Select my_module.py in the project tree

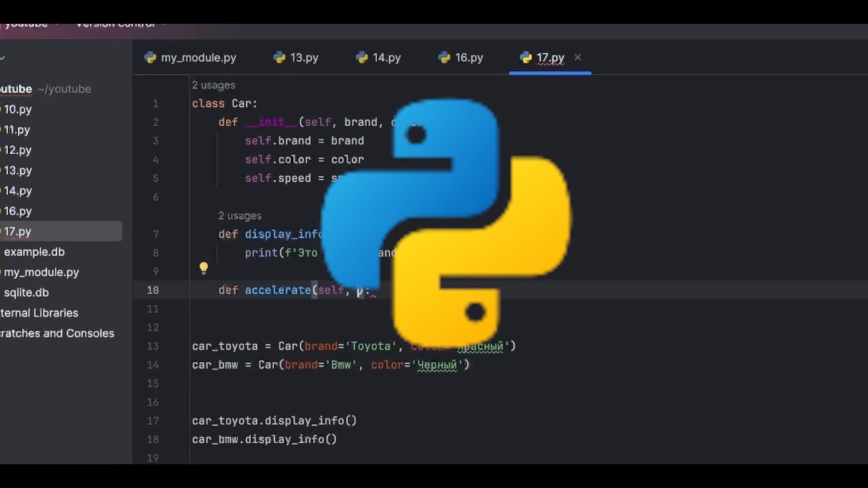(41, 272)
